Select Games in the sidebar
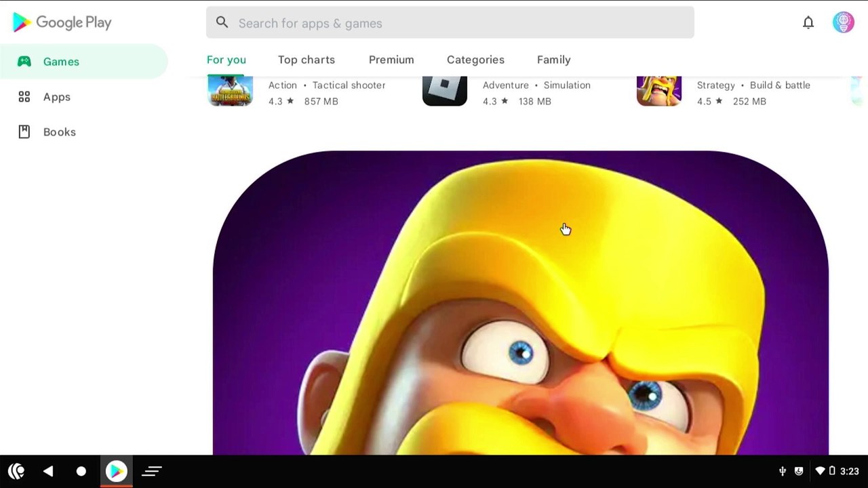The height and width of the screenshot is (488, 868). tap(84, 62)
